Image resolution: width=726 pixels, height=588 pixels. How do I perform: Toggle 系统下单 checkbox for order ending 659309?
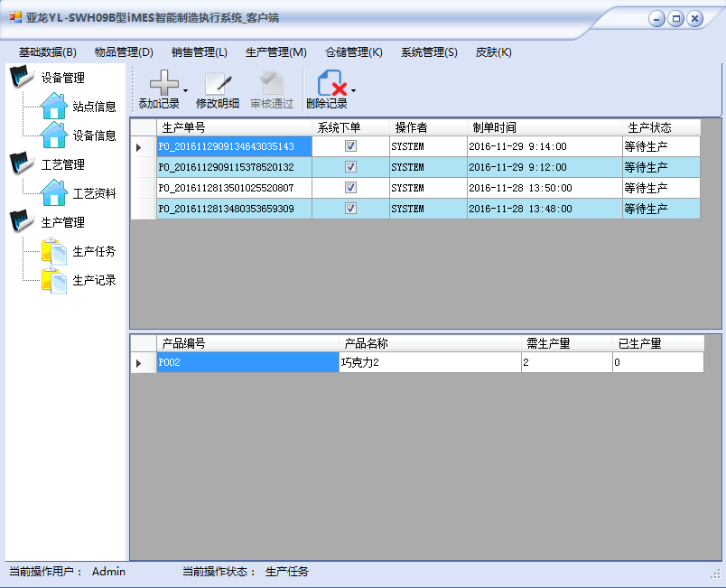(350, 209)
